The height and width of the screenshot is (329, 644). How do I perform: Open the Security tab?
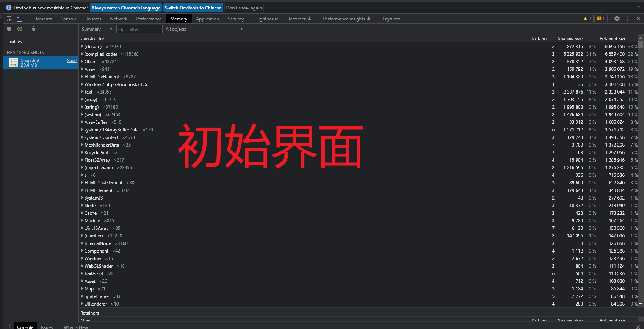coord(236,19)
